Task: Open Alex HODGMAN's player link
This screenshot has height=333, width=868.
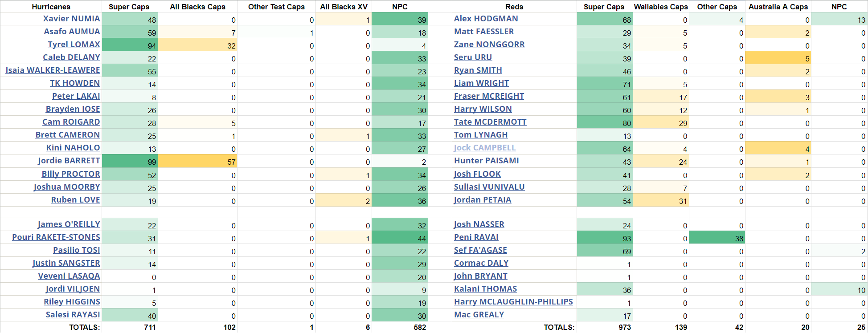Action: click(x=486, y=19)
